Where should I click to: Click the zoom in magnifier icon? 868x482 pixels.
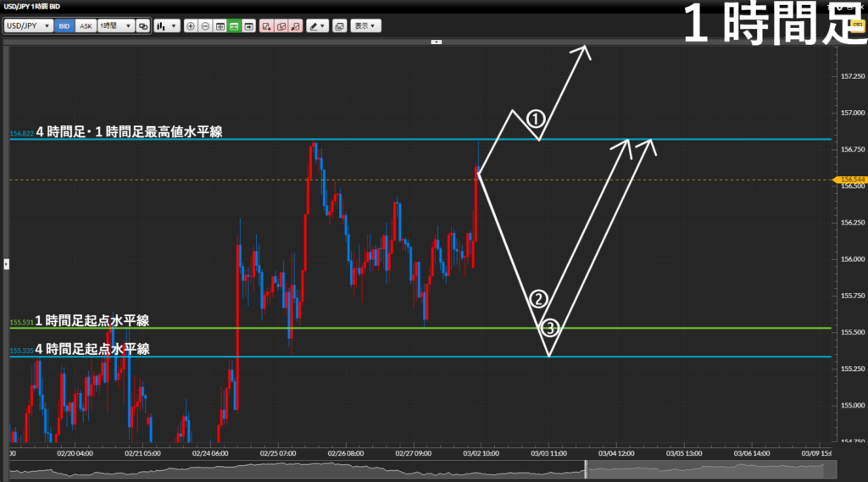(x=190, y=26)
